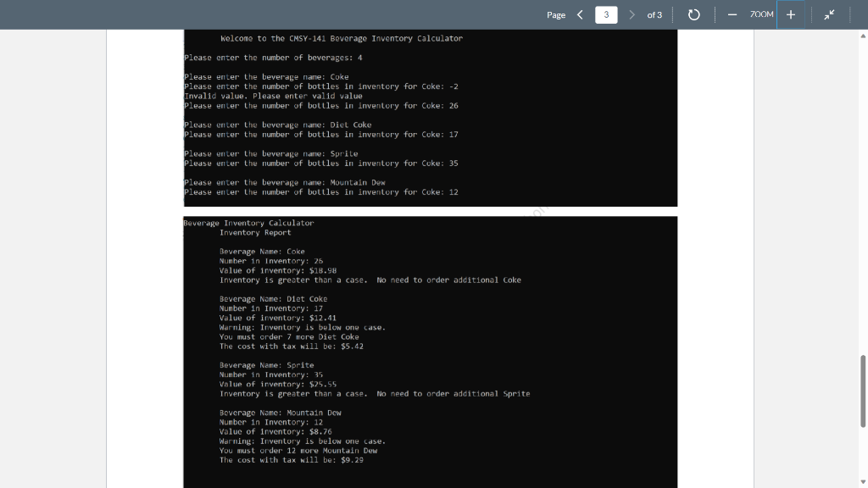
Task: Click the first console output screenshot
Action: pos(430,119)
